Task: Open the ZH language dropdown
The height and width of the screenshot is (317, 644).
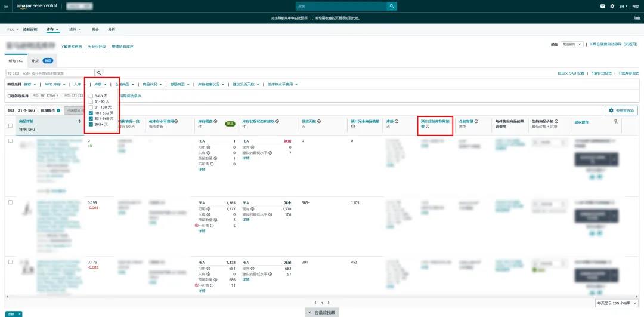Action: 624,6
